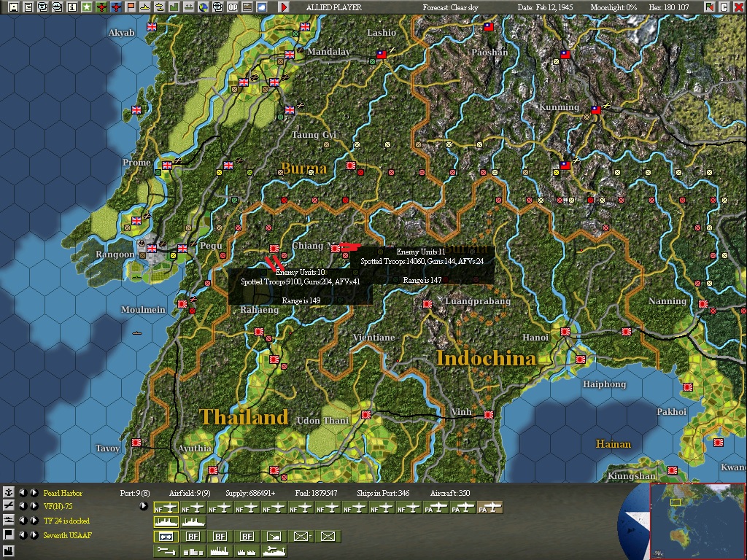
Task: Click the ship repair yard icon
Action: point(274,551)
